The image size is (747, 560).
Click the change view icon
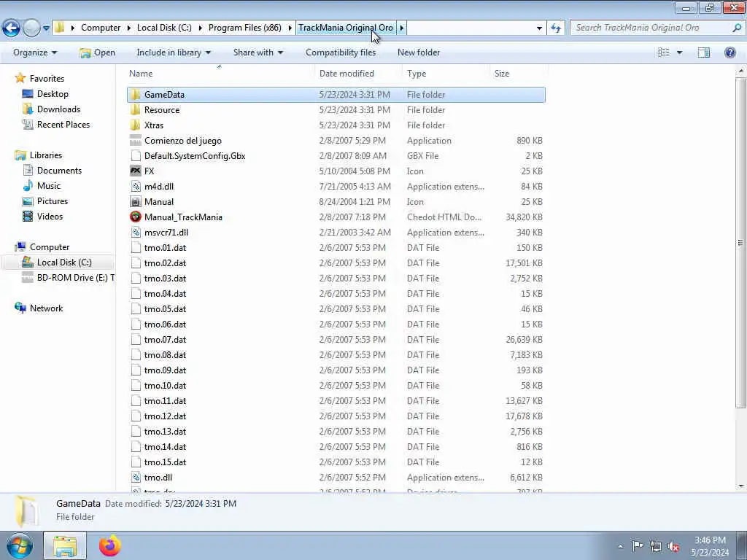[664, 52]
